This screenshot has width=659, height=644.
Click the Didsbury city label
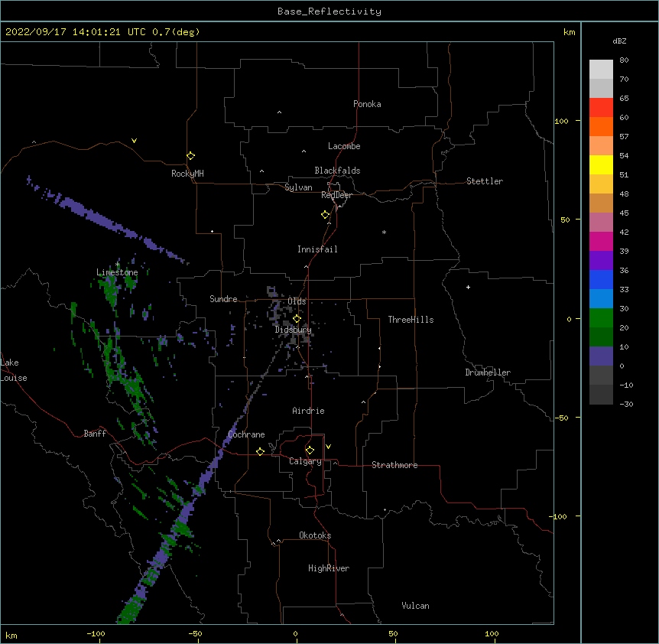pyautogui.click(x=294, y=330)
